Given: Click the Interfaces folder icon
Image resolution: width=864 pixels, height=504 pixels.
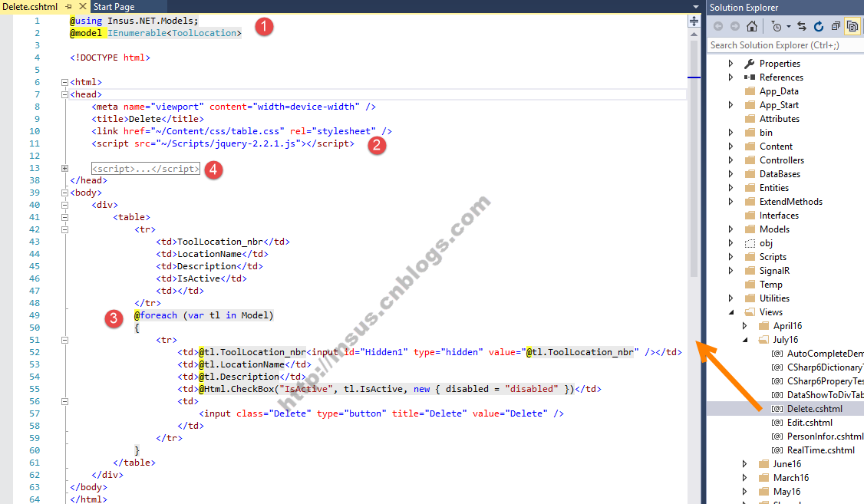Looking at the screenshot, I should [x=750, y=216].
